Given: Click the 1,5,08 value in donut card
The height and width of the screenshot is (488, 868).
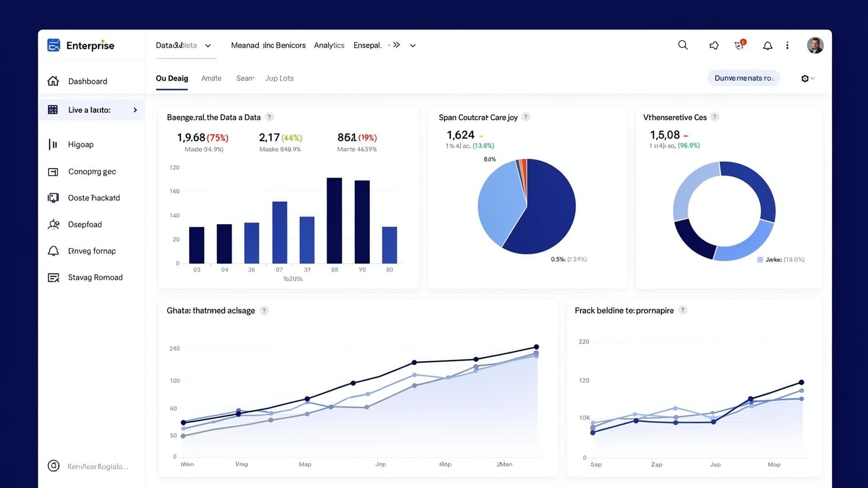Looking at the screenshot, I should 665,135.
